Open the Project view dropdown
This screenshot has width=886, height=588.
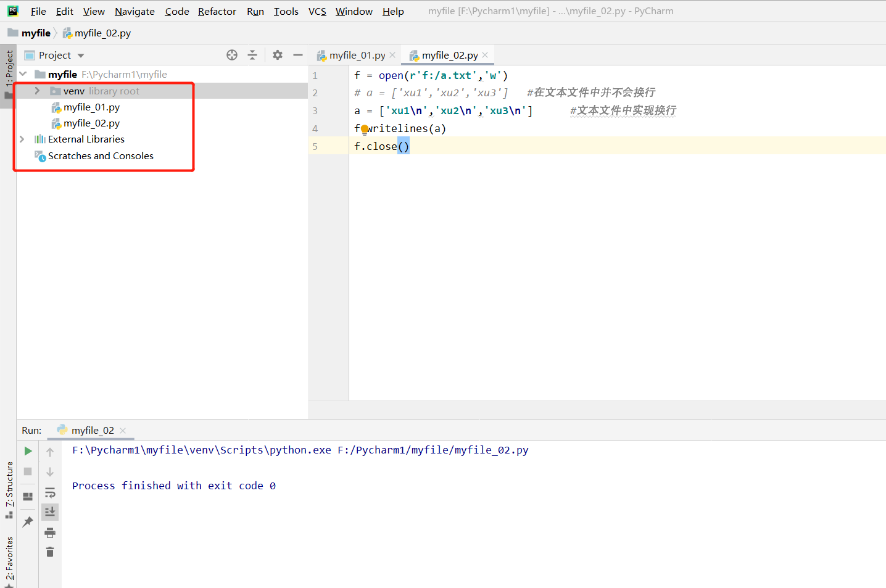tap(81, 56)
